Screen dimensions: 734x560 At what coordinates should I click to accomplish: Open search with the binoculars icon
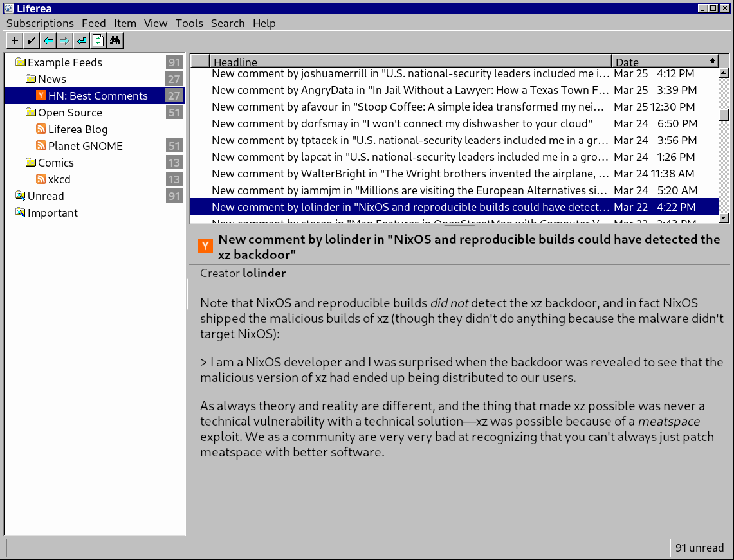point(115,41)
